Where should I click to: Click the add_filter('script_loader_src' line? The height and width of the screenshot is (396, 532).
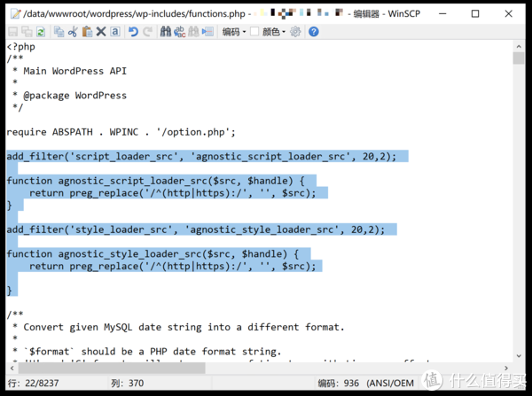201,156
